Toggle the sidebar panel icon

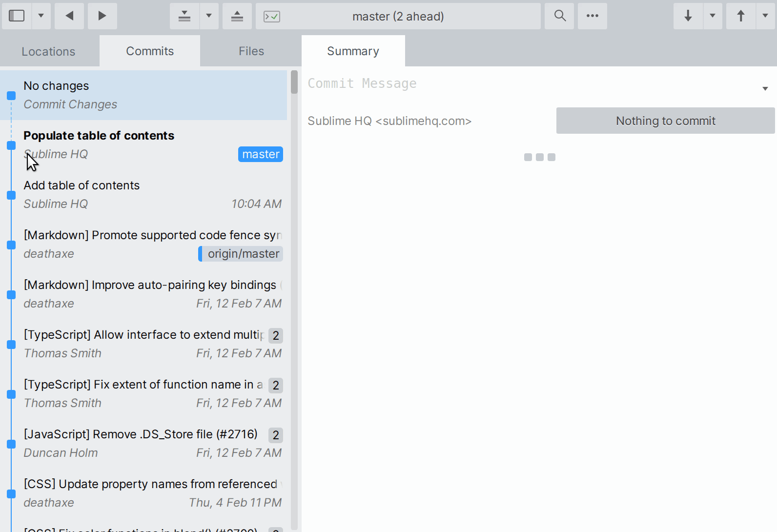(17, 16)
